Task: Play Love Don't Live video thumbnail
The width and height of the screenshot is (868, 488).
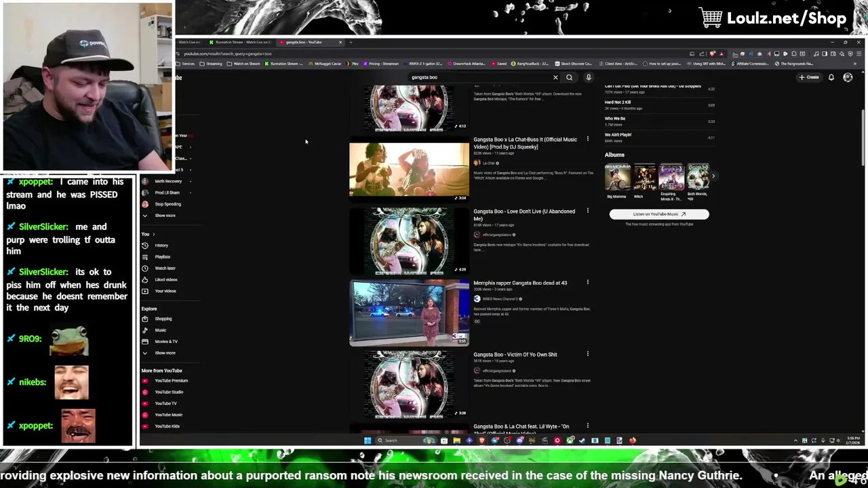Action: [409, 241]
